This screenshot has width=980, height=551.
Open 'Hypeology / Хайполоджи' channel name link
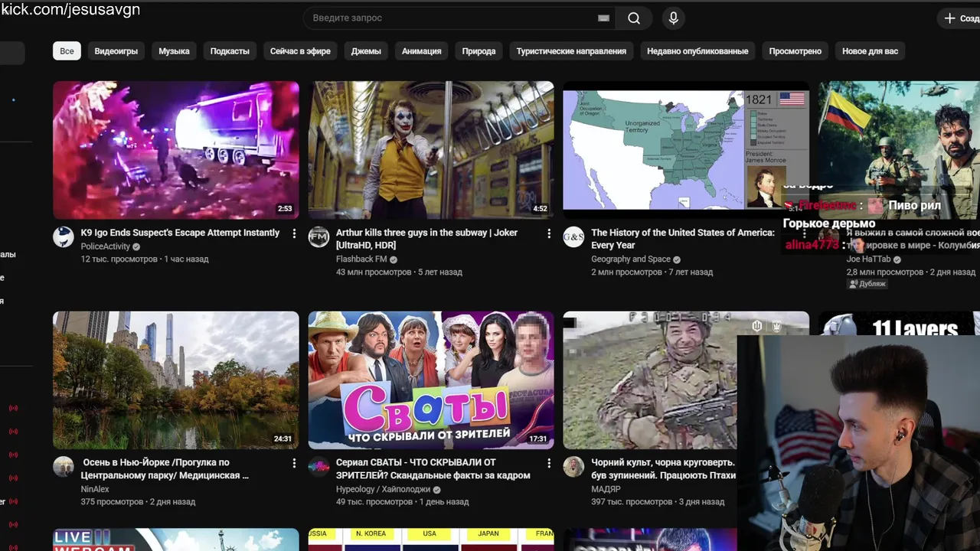[383, 489]
